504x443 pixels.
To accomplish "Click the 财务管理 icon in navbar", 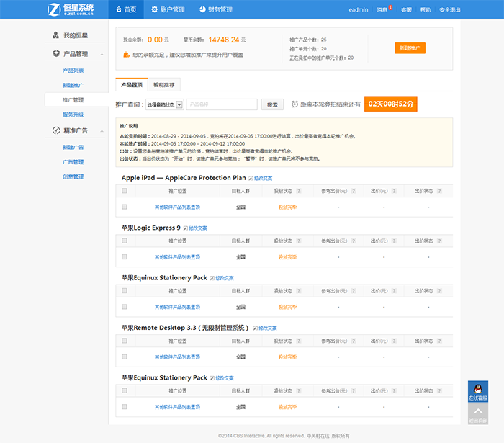I will click(x=203, y=9).
